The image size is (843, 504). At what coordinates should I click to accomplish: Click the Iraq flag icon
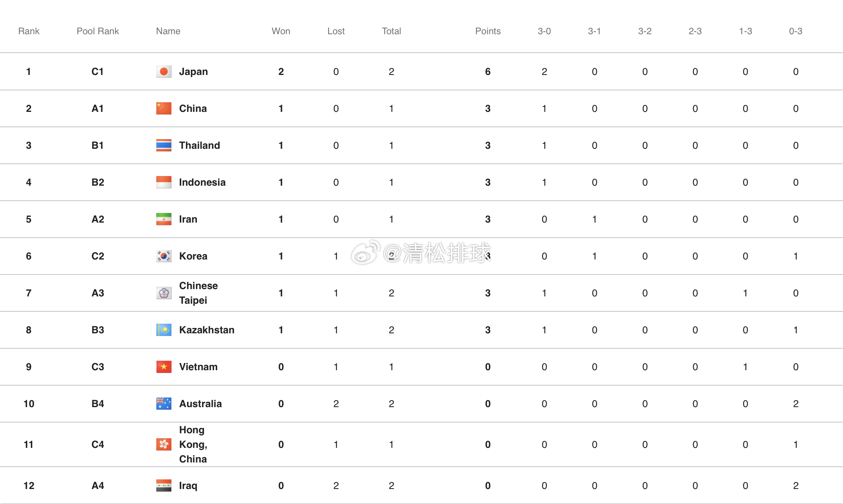click(x=164, y=486)
